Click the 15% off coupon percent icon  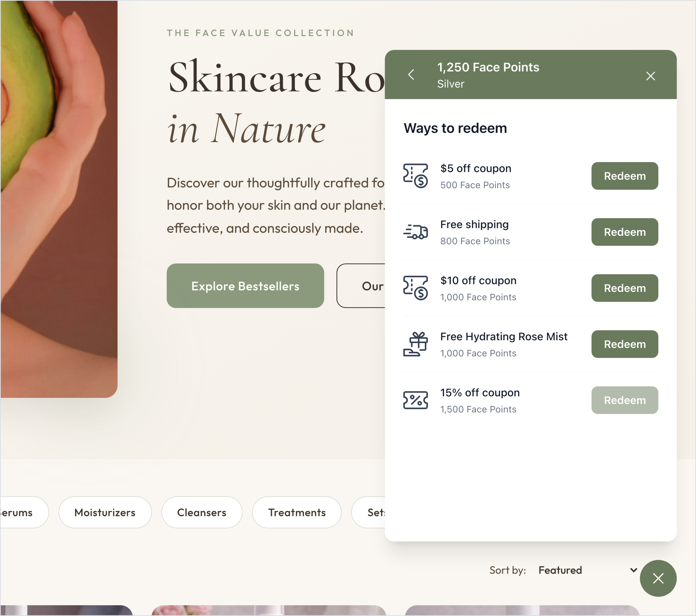(415, 400)
